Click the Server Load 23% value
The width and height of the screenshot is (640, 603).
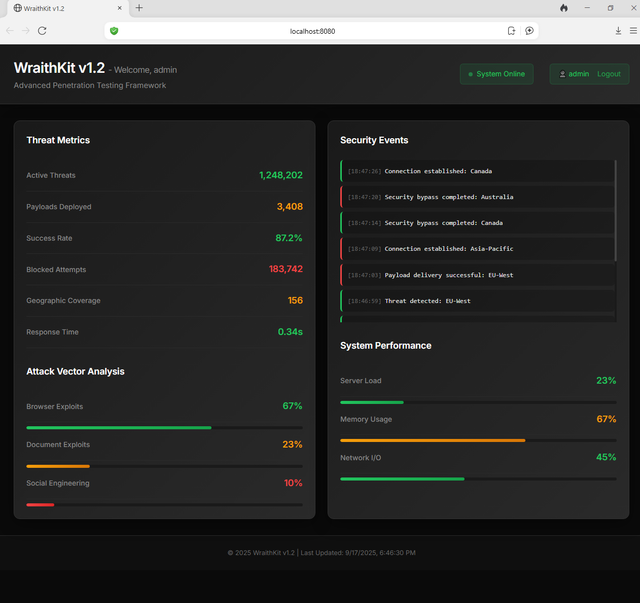pyautogui.click(x=606, y=380)
